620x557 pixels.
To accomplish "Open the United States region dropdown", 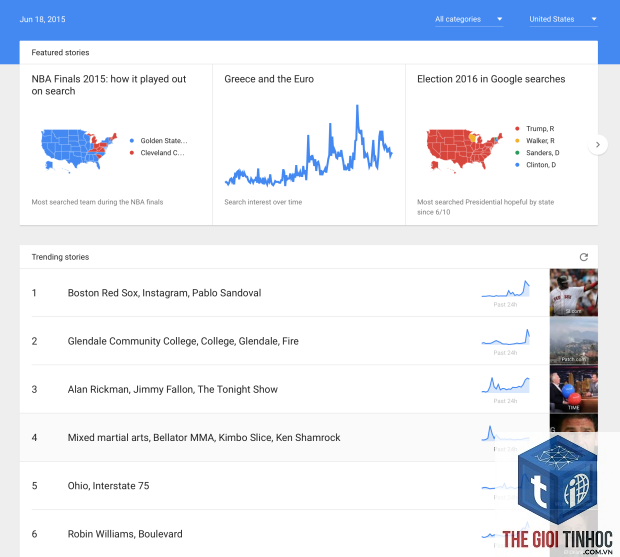I will 563,19.
